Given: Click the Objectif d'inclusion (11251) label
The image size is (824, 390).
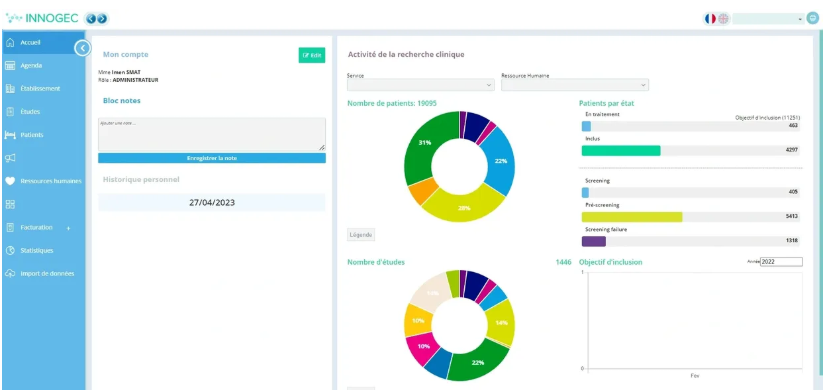Looking at the screenshot, I should [x=768, y=118].
